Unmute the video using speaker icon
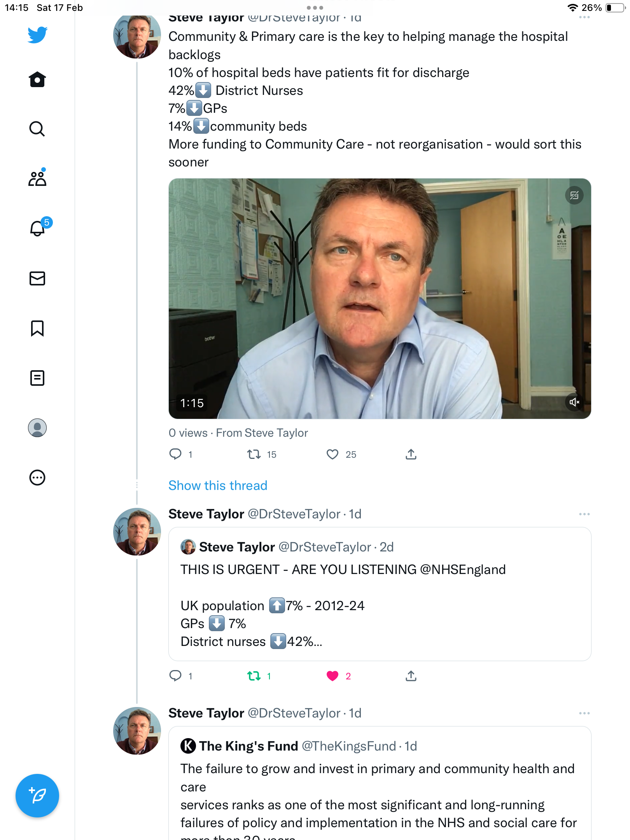630x840 pixels. tap(574, 402)
